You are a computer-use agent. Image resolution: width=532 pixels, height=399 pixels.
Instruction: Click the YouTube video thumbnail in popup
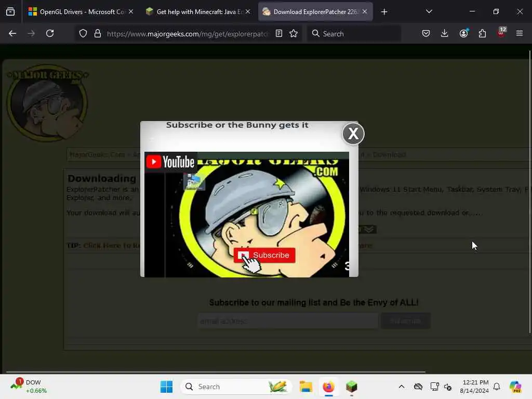coord(247,215)
